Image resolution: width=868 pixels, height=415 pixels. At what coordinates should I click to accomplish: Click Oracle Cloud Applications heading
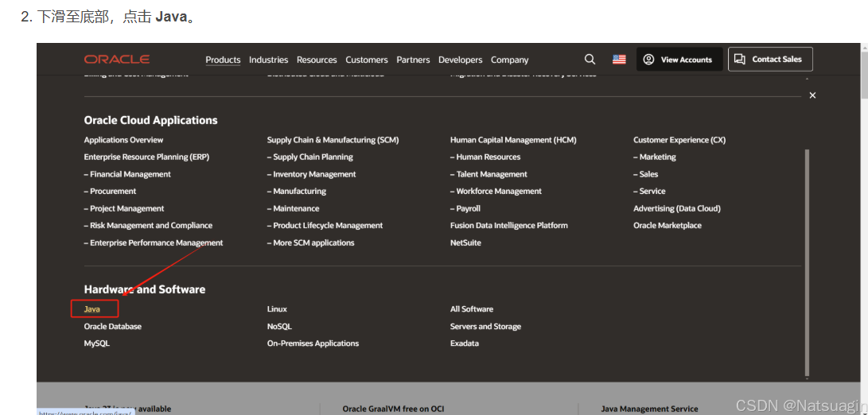(x=150, y=120)
